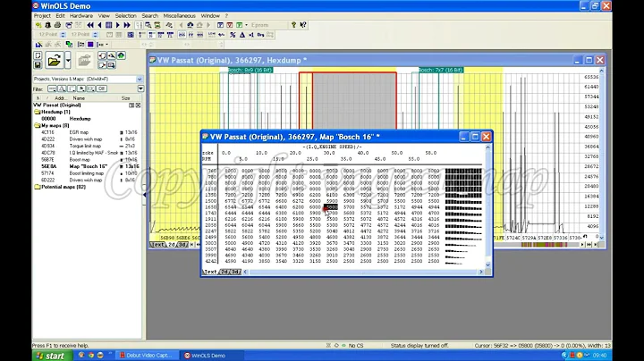Screen dimensions: 644x361
Task: Click map window vertical scrollbar down arrow
Action: 488,264
